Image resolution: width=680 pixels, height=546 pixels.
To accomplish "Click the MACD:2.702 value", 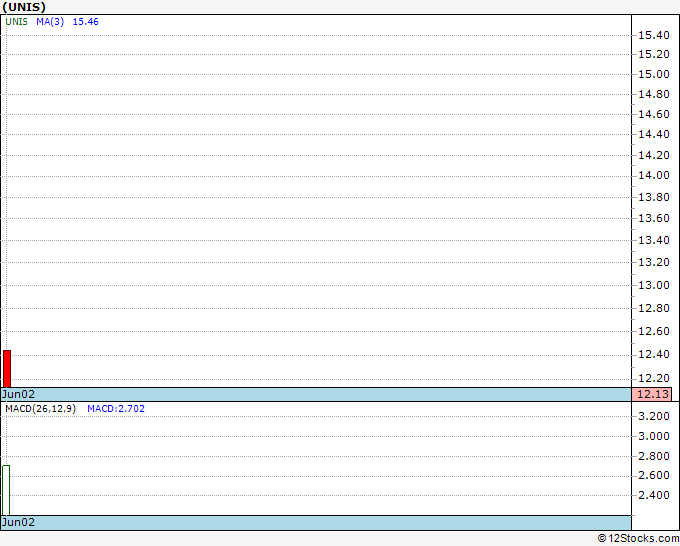I will [x=116, y=409].
